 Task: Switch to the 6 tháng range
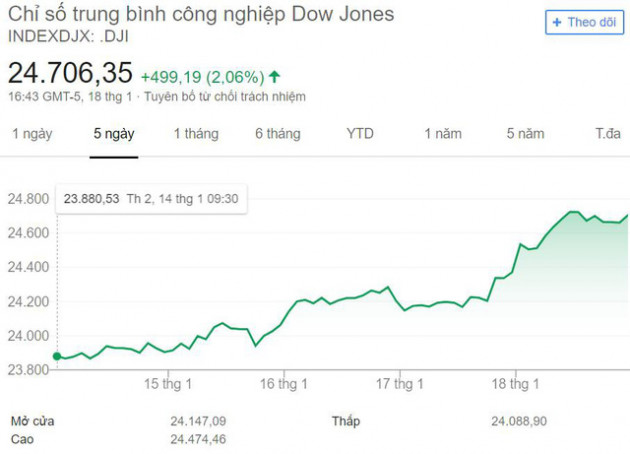278,133
